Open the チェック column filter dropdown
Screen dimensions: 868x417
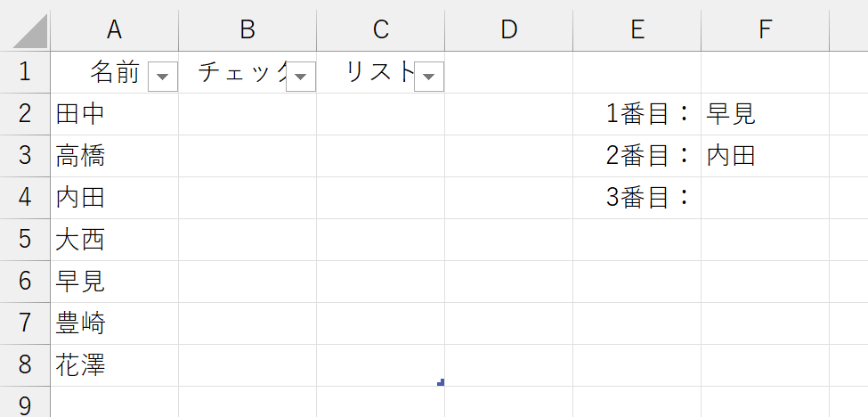tap(301, 77)
